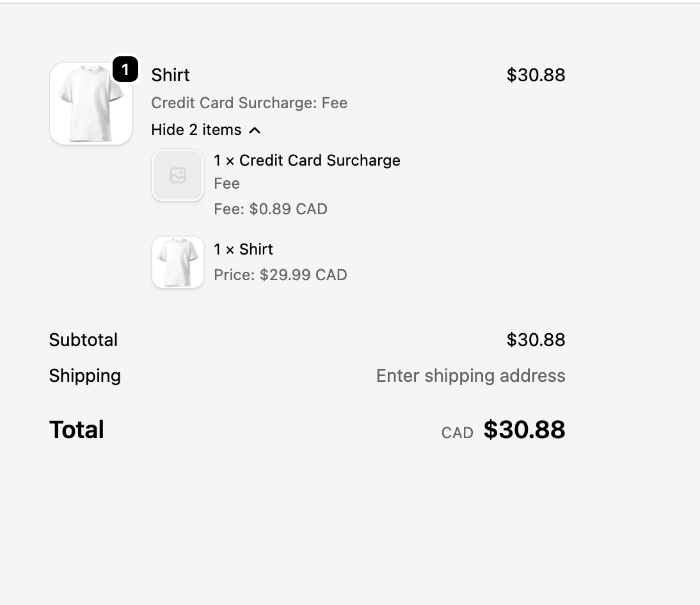
Task: Click the Credit Card Surcharge: Fee subtitle
Action: click(x=249, y=103)
